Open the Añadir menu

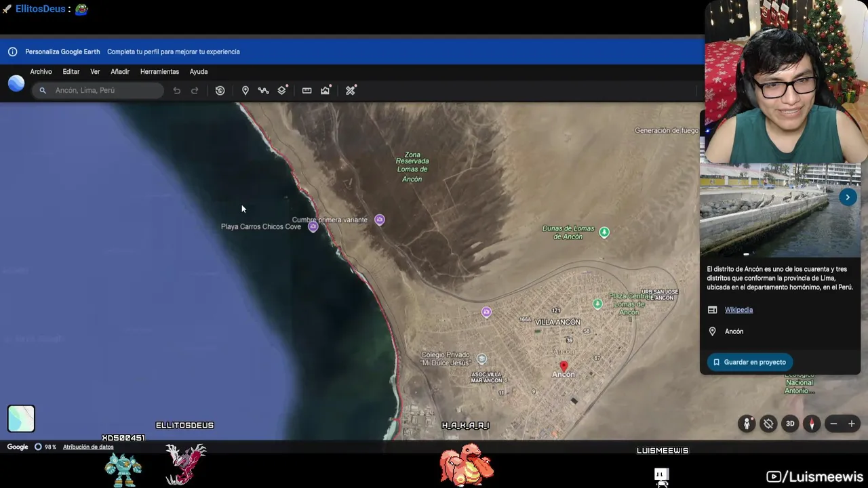(x=120, y=71)
